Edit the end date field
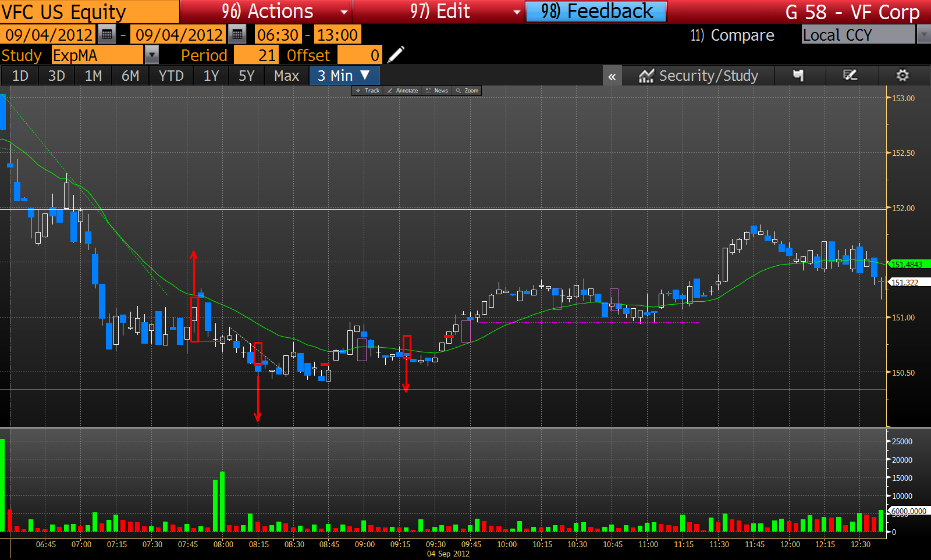Image resolution: width=931 pixels, height=560 pixels. 179,35
